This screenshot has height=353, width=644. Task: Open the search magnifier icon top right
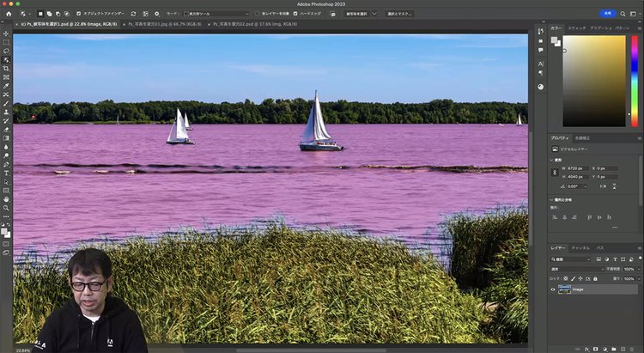point(623,14)
